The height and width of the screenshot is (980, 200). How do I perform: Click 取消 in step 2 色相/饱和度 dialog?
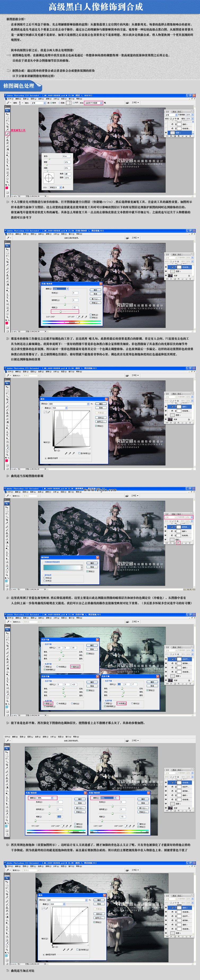(x=95, y=294)
